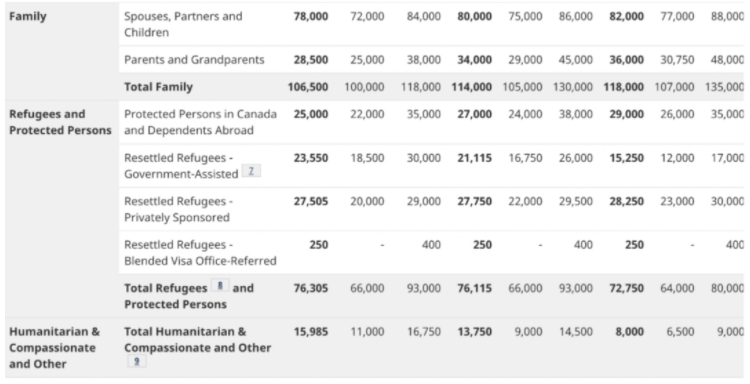Click the Refugees and Protected Persons header

coord(60,122)
